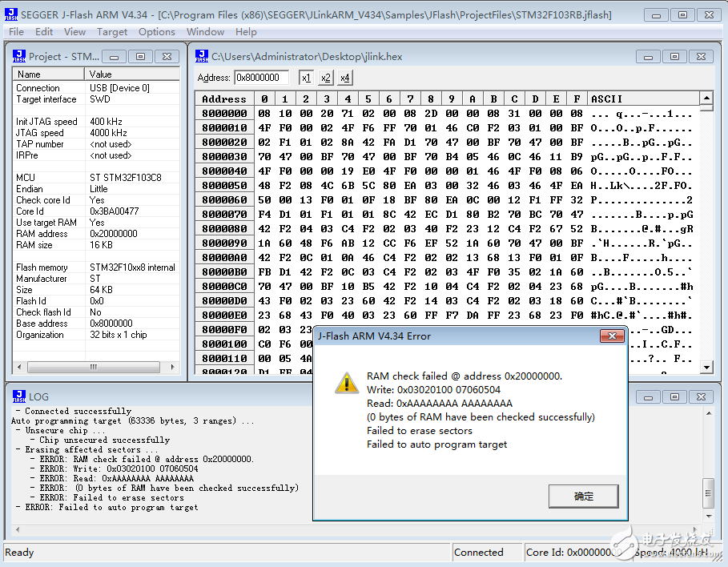Click Project panel horizontal scrollbar thumb
The image size is (728, 567).
(x=94, y=367)
